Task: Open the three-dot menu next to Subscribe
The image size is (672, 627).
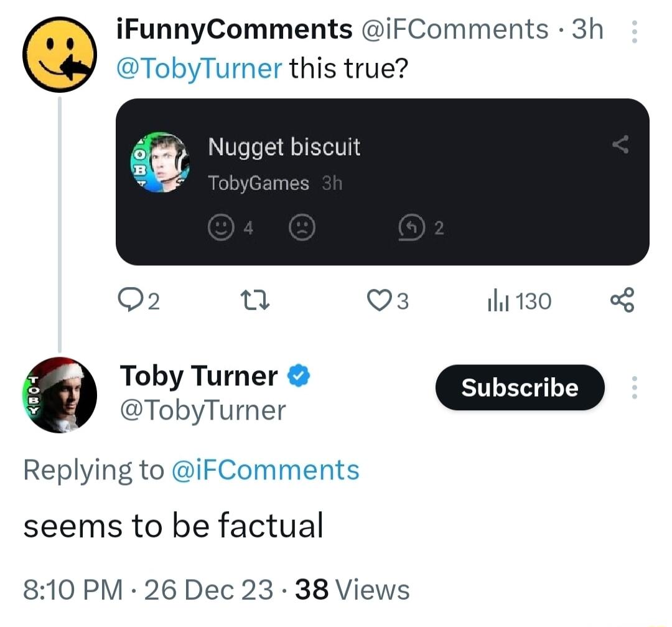Action: pos(634,387)
